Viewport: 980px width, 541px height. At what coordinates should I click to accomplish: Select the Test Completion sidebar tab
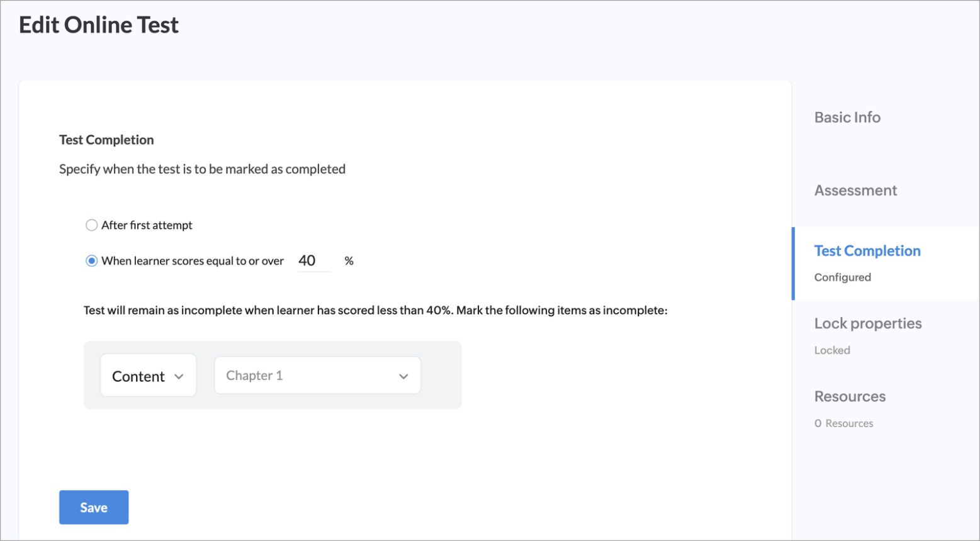867,251
